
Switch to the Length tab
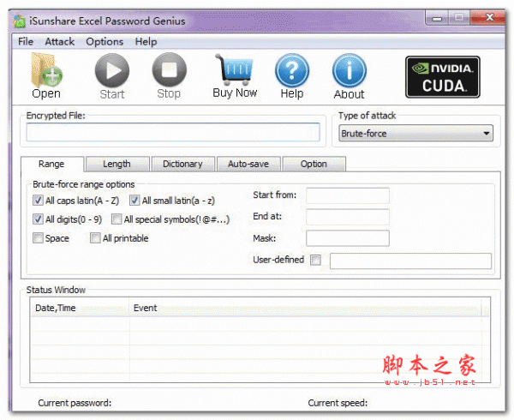pyautogui.click(x=117, y=164)
